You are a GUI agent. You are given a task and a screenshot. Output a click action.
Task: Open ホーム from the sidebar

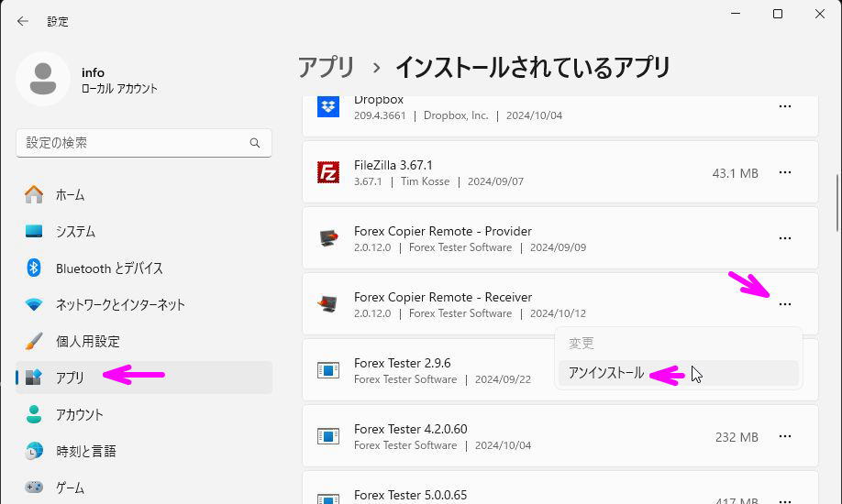144,195
